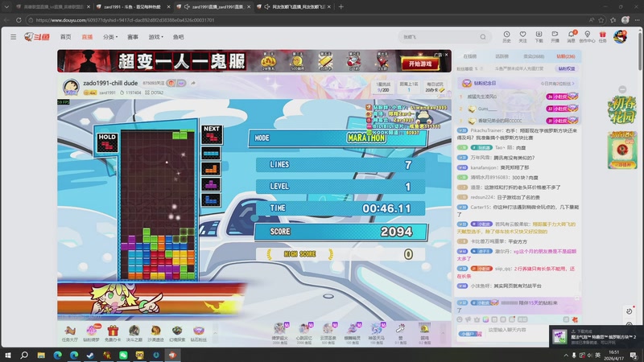Open streamer zado1991 avatar
This screenshot has height=362, width=644.
(71, 87)
